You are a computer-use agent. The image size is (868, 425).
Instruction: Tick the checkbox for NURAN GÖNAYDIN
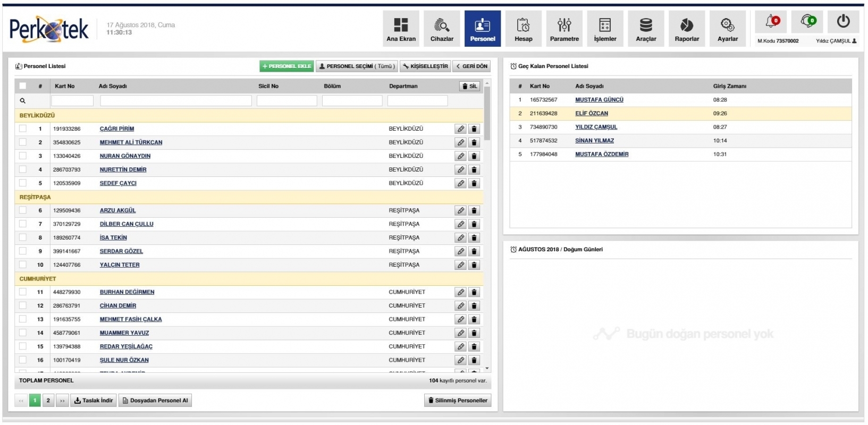(x=23, y=156)
